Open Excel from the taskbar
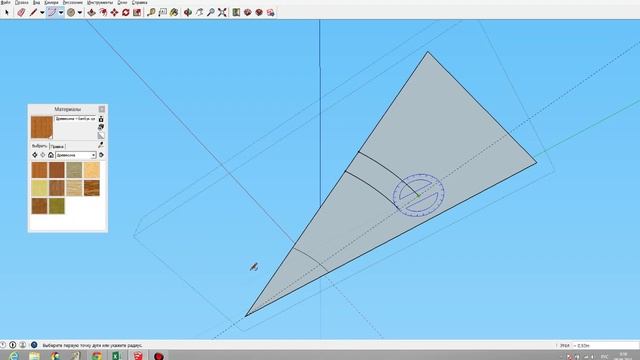 116,356
